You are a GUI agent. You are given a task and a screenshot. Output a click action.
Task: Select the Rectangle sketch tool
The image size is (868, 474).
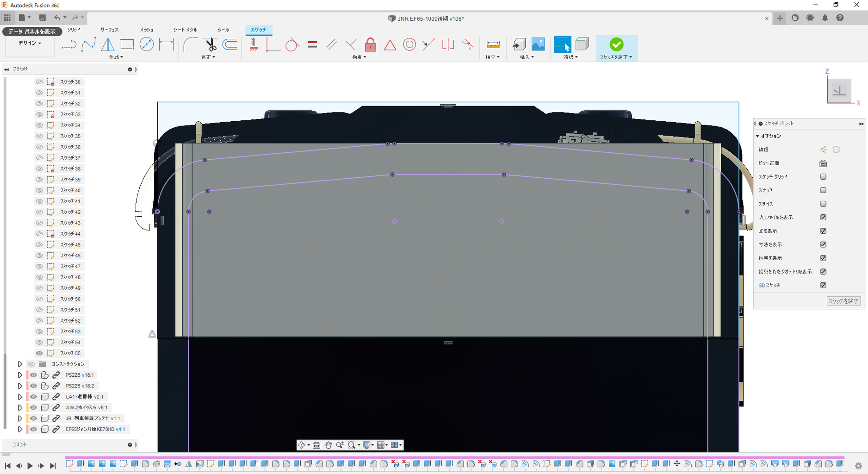pyautogui.click(x=127, y=44)
